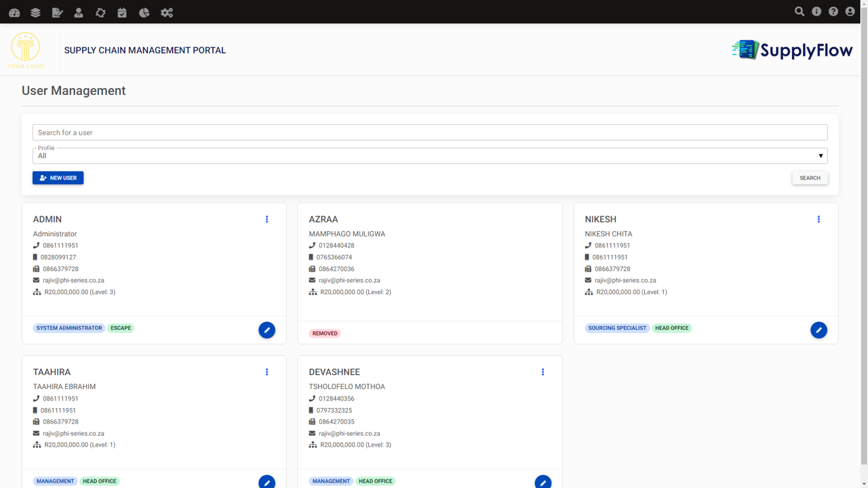Open the help question mark icon
The height and width of the screenshot is (488, 868).
(x=833, y=12)
